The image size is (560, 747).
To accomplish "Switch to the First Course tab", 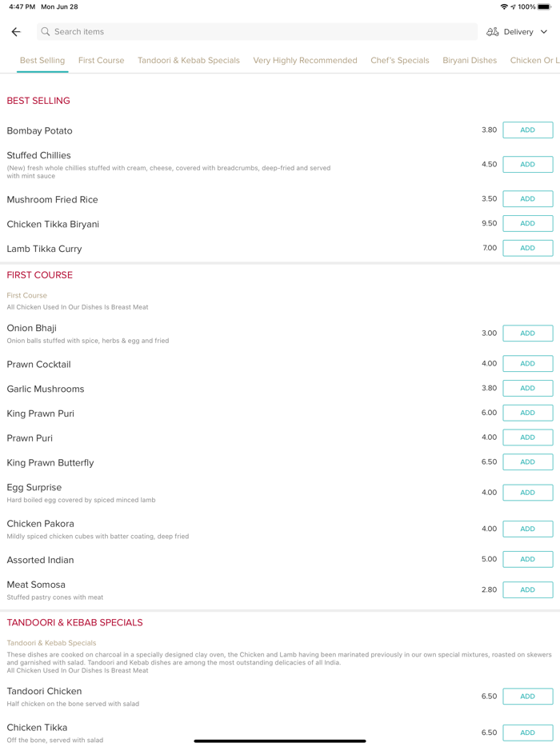I will 102,61.
